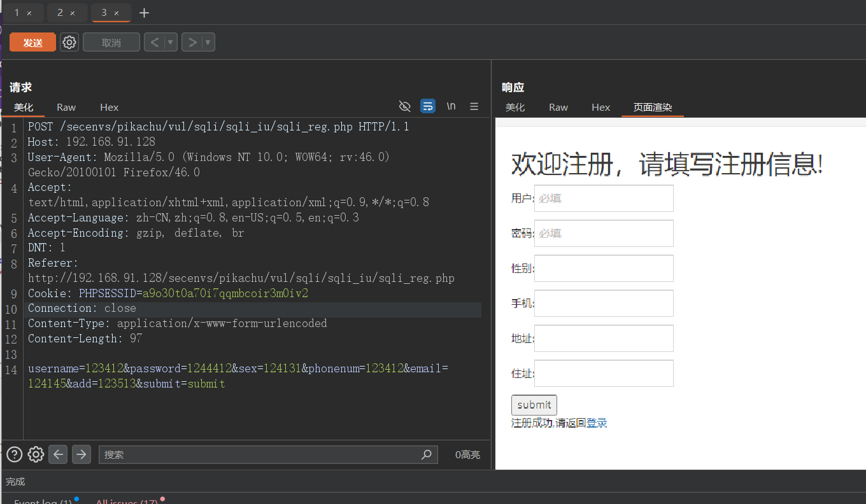Viewport: 866px width, 504px height.
Task: Click the 用户 username input field
Action: [x=604, y=199]
